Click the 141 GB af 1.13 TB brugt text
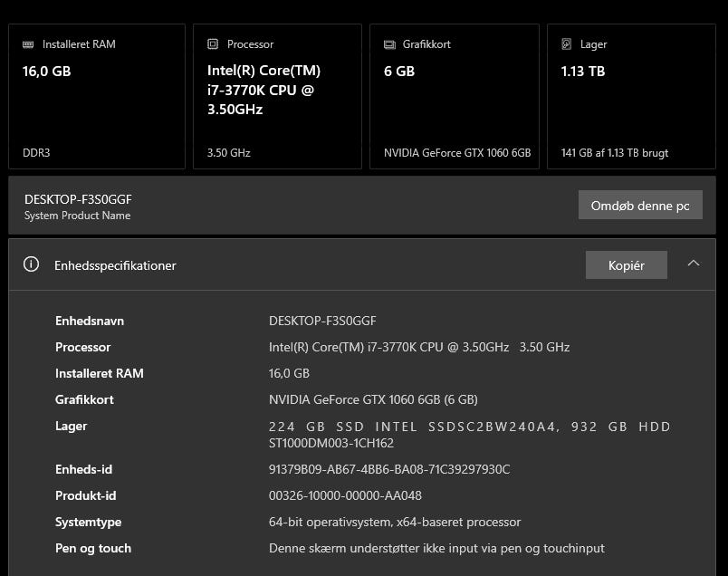 click(615, 153)
